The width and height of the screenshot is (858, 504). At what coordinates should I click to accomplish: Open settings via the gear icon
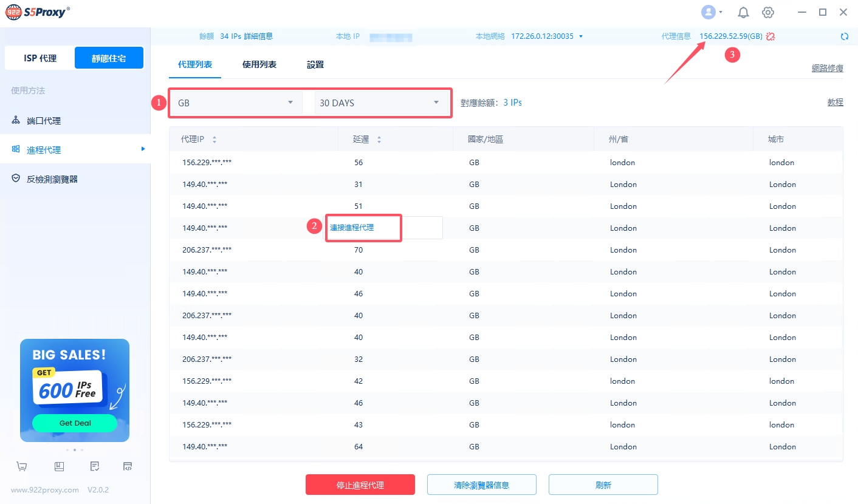pyautogui.click(x=768, y=13)
